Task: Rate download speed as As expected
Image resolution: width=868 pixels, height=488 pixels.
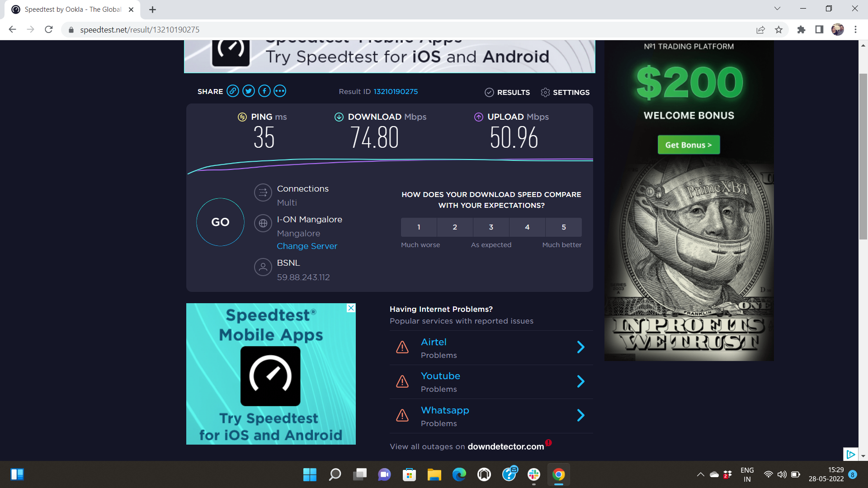Action: click(491, 227)
